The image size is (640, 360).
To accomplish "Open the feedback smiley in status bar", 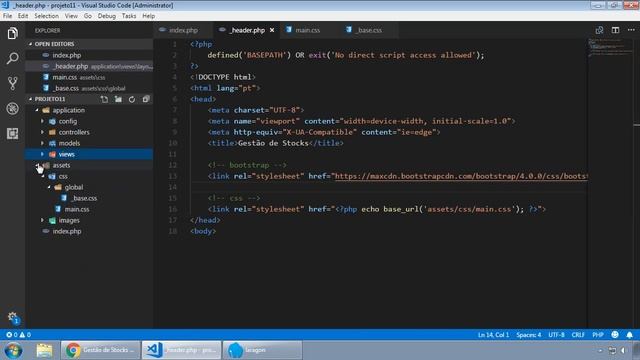I will (615, 335).
